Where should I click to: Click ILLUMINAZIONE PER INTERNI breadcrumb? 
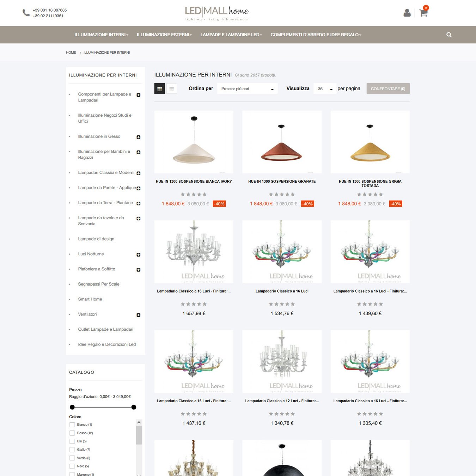pyautogui.click(x=106, y=53)
